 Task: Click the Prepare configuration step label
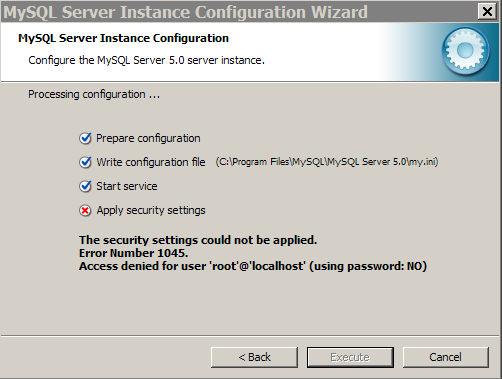148,138
